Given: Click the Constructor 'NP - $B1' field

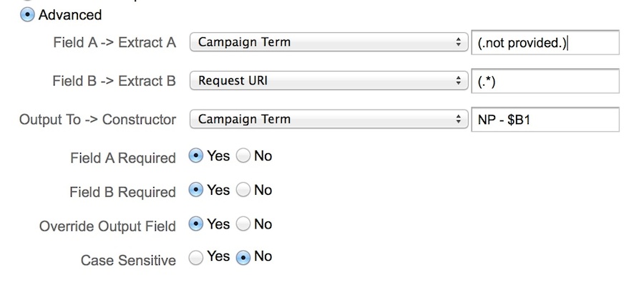Looking at the screenshot, I should [545, 120].
